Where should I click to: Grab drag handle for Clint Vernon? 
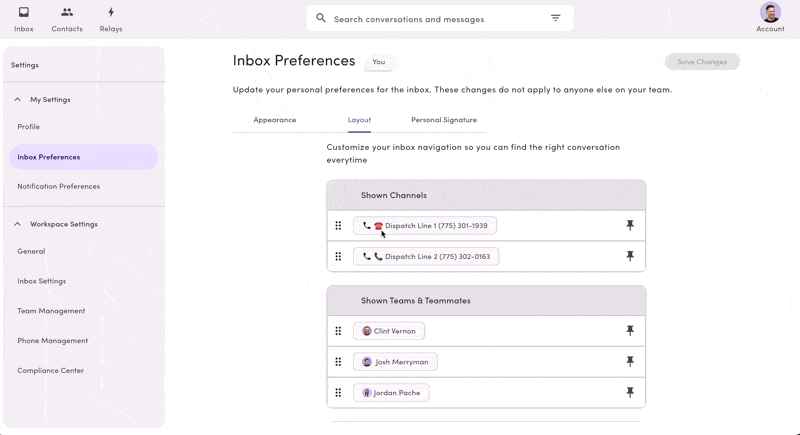338,331
